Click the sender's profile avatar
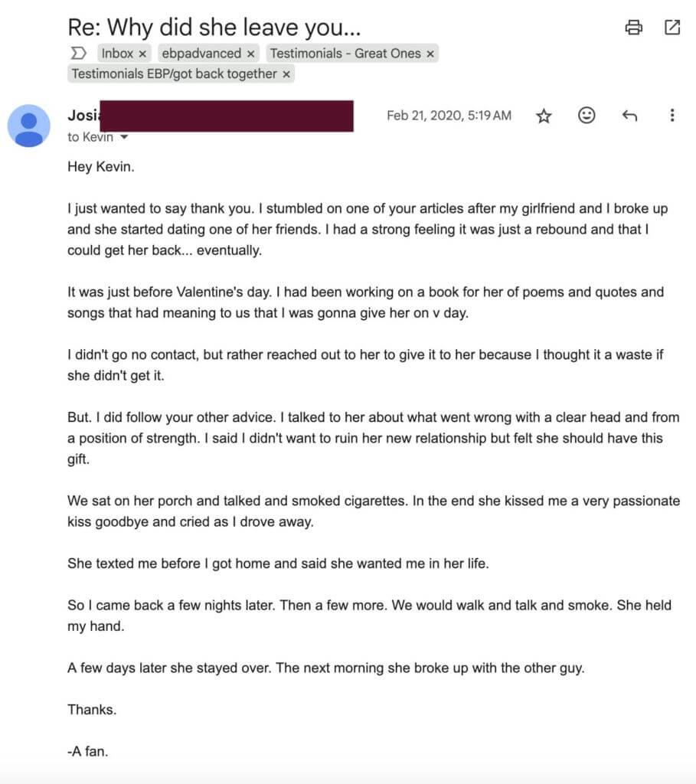This screenshot has width=696, height=784. point(28,126)
